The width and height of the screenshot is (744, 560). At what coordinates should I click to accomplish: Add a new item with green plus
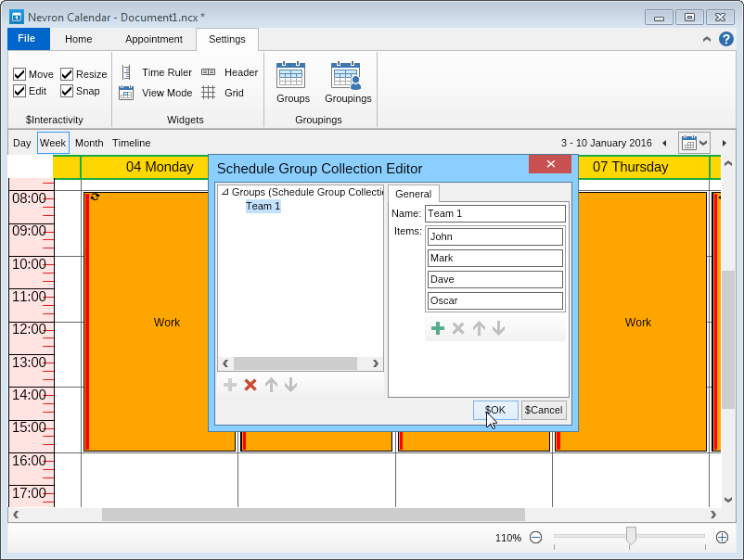coord(438,328)
